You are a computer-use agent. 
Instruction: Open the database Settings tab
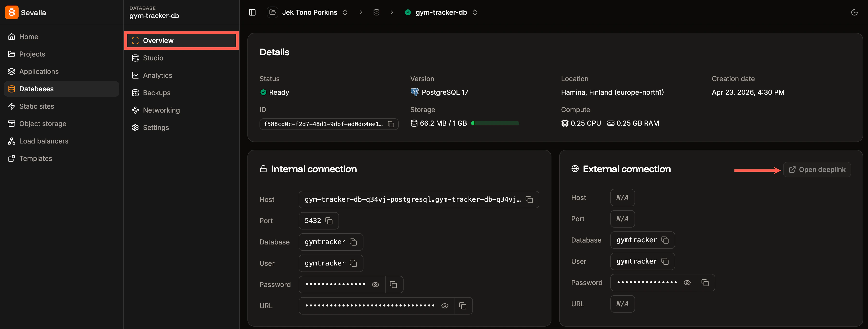(182, 128)
